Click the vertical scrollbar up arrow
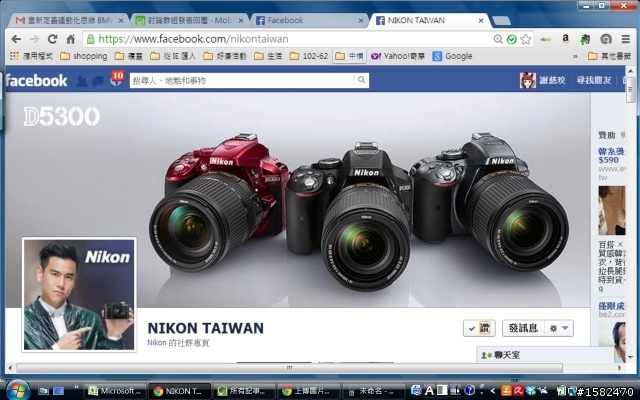 pos(631,72)
